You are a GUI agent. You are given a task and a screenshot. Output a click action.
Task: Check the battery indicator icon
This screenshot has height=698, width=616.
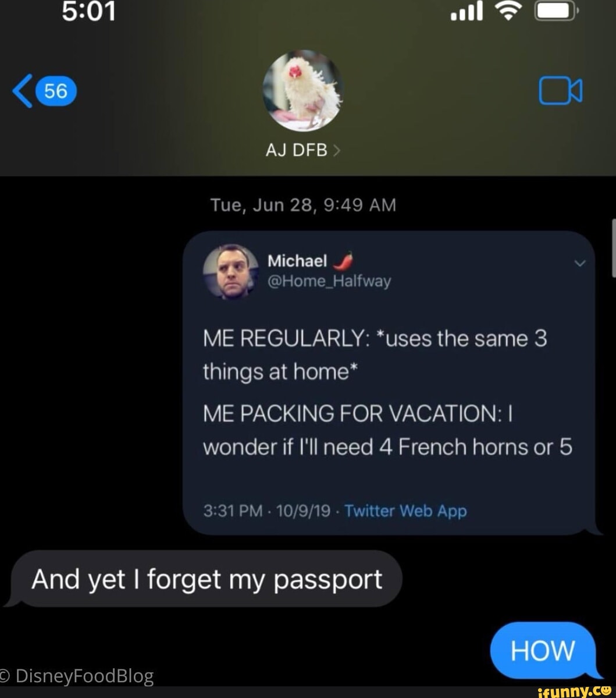point(556,11)
